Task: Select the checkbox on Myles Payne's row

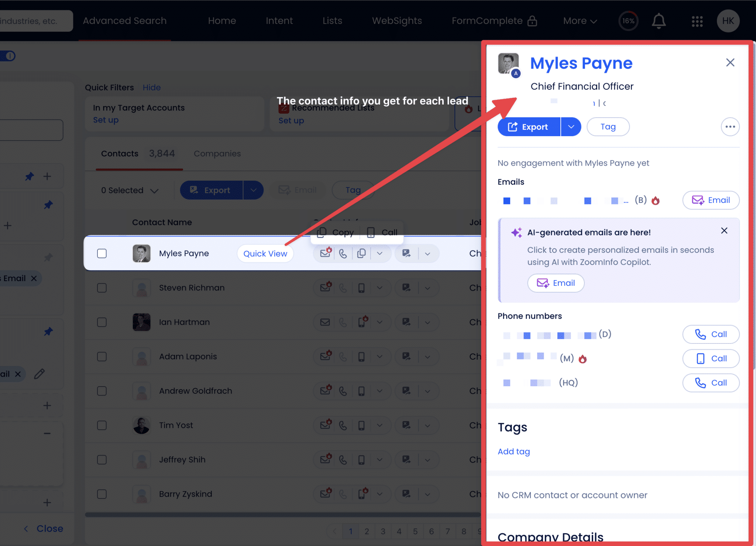Action: point(102,253)
